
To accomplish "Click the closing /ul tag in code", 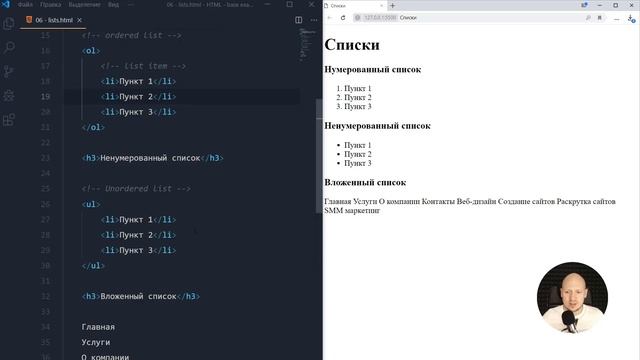I will tap(93, 266).
